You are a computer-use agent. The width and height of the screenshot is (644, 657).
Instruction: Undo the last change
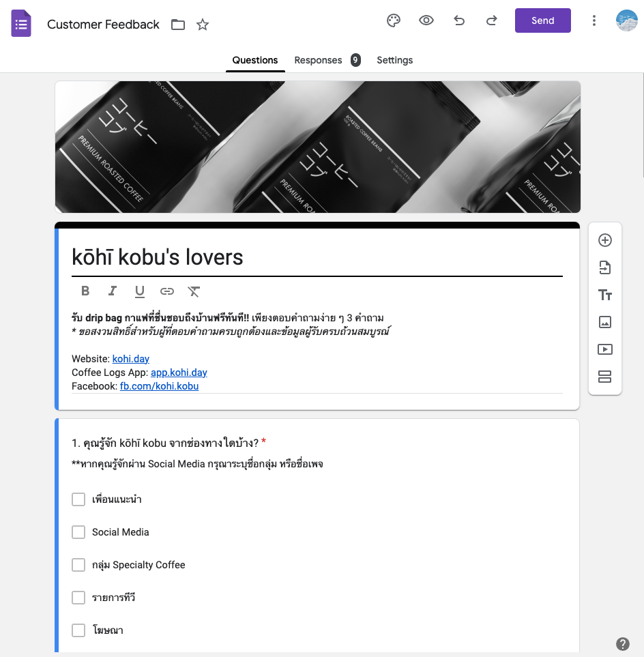(459, 20)
